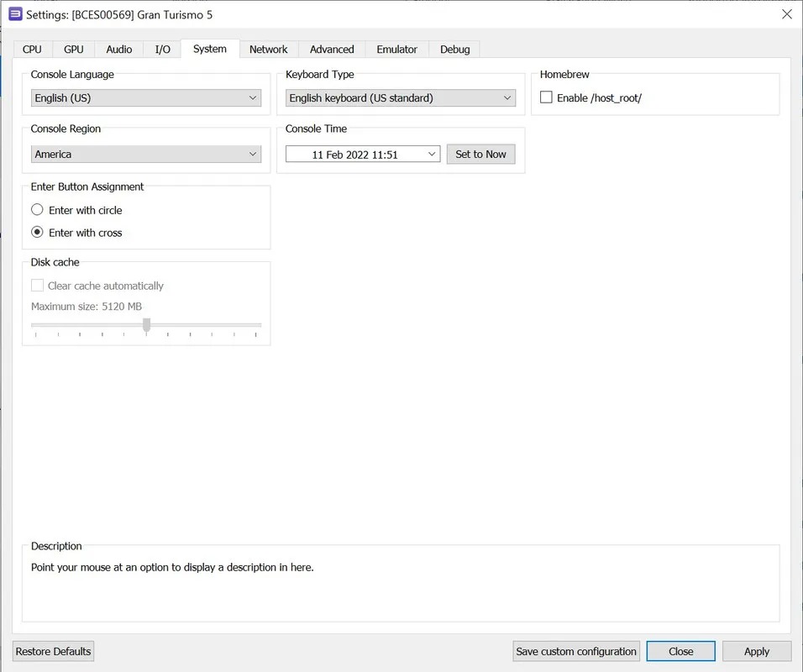Click the System tab
This screenshot has height=672, width=803.
209,49
